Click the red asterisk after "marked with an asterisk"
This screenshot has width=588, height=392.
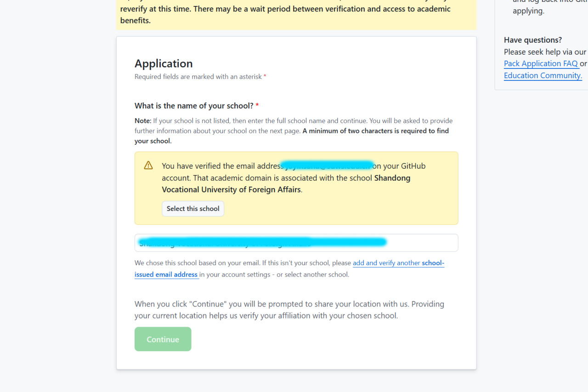coord(265,77)
